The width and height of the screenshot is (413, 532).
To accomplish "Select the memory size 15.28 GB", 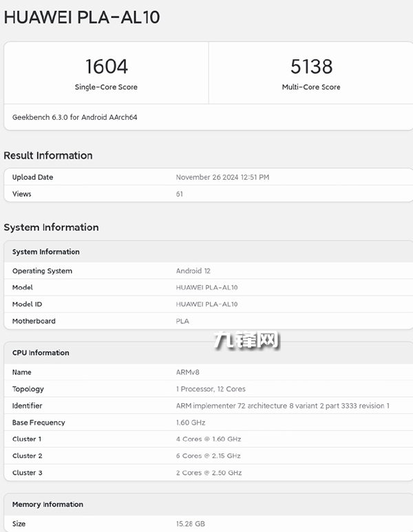I will pos(191,524).
